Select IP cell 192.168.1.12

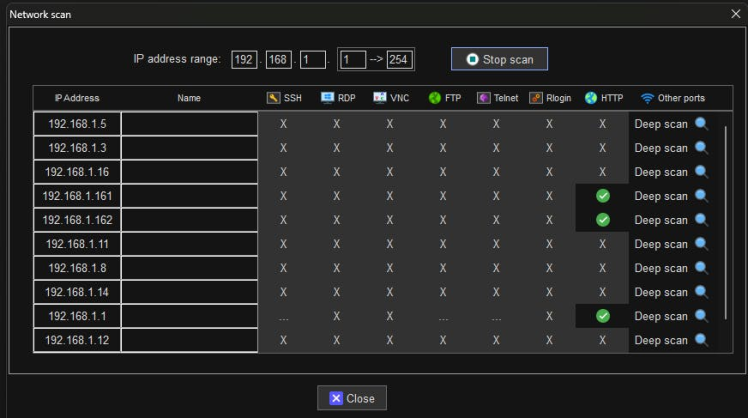(x=77, y=340)
